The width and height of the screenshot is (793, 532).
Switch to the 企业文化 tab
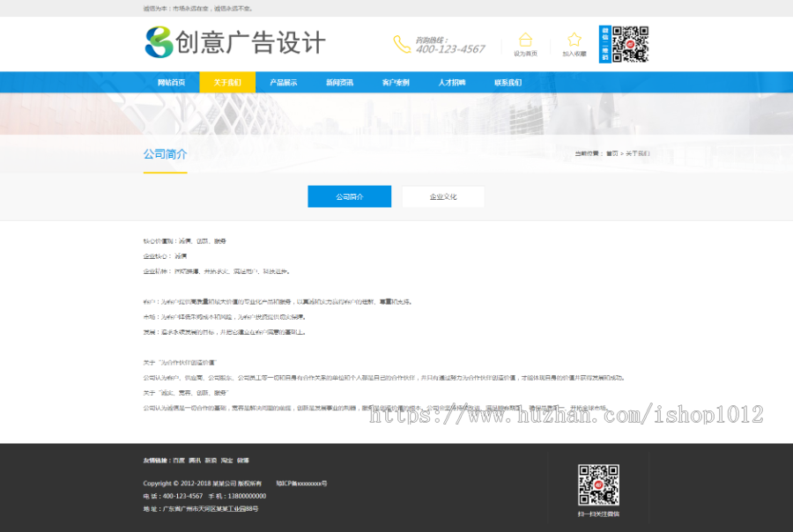coord(441,196)
